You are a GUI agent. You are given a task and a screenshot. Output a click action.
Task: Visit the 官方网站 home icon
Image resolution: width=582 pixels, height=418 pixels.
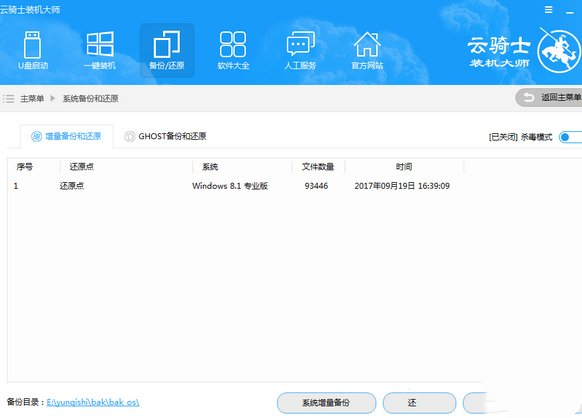367,50
